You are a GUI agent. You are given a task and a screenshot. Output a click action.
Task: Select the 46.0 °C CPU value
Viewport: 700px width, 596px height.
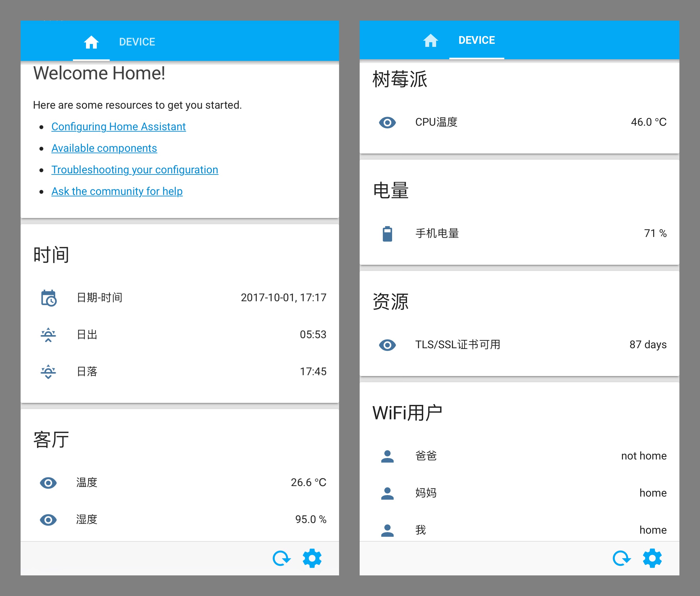coord(649,122)
